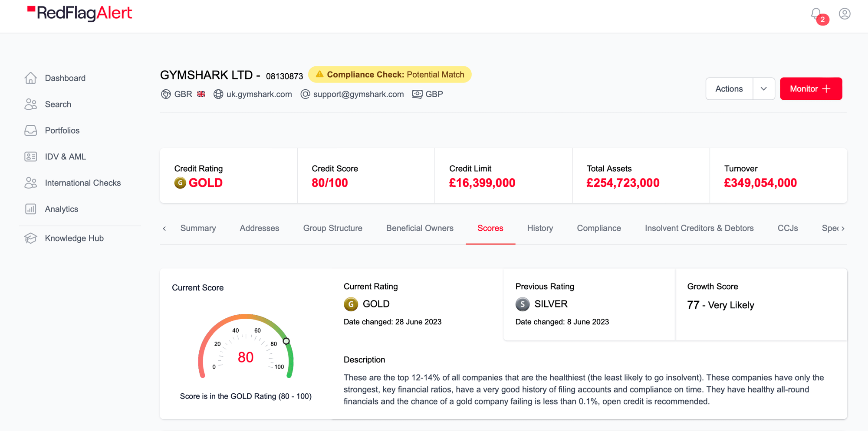The height and width of the screenshot is (431, 868).
Task: Click the Date changed: 28 June 2023 text
Action: (x=392, y=322)
